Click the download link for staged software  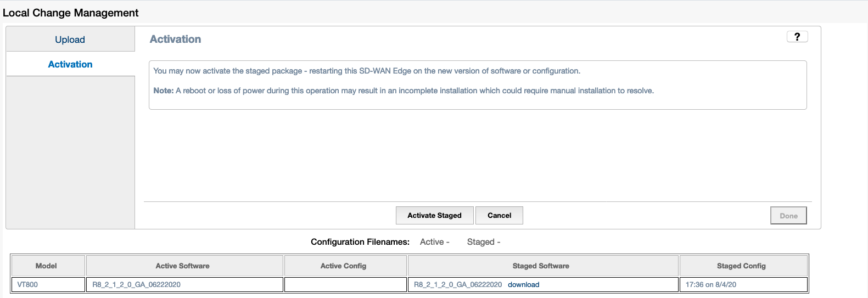click(523, 285)
